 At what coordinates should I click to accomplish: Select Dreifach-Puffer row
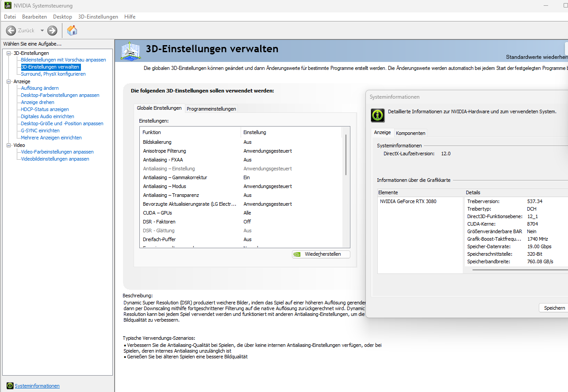click(x=241, y=239)
